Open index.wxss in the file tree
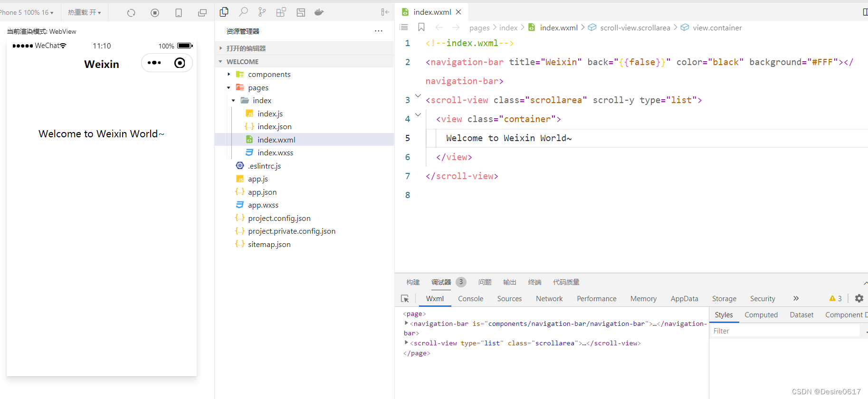Viewport: 868px width, 399px height. point(275,153)
